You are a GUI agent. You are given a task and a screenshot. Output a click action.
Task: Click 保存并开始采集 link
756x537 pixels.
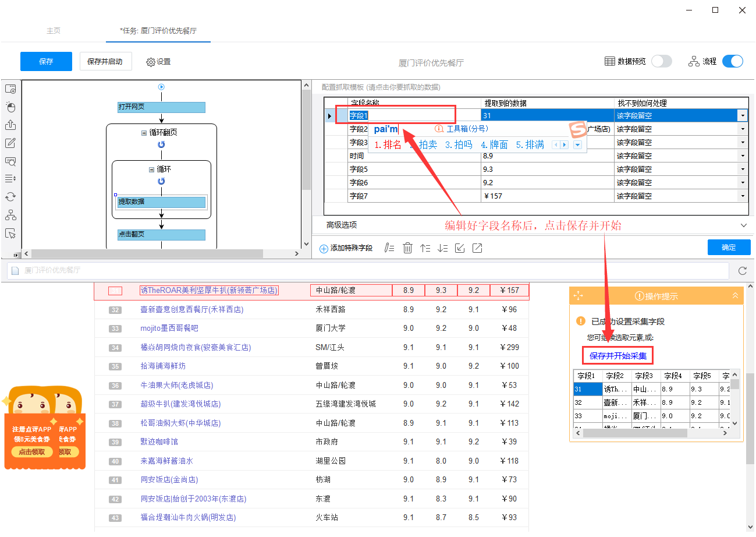pos(617,356)
